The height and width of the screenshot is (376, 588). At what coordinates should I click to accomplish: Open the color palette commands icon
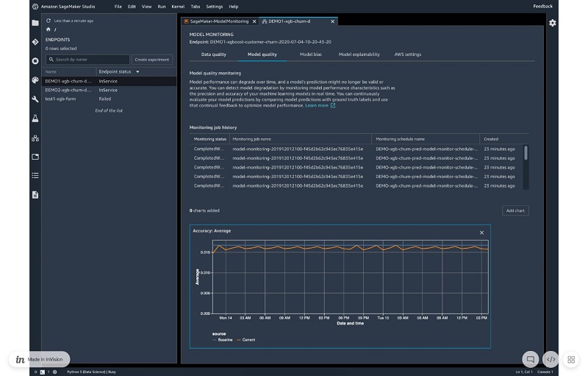coord(35,80)
